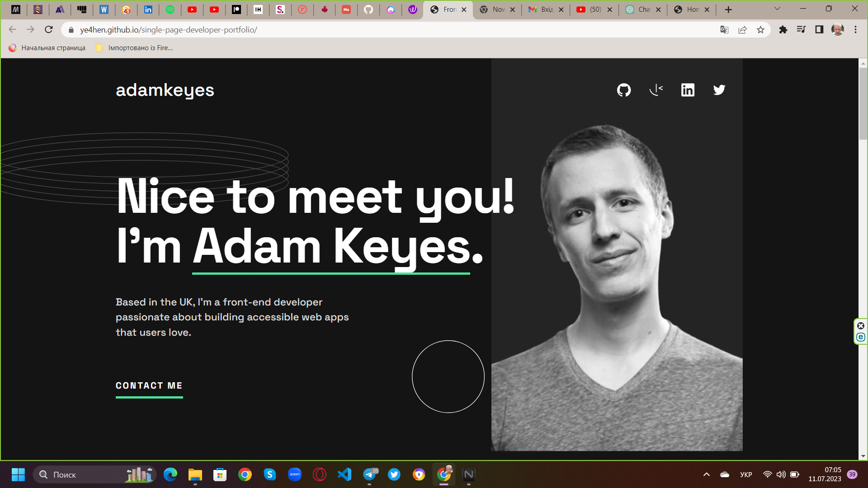Open the Chrome three-dot menu

(855, 30)
